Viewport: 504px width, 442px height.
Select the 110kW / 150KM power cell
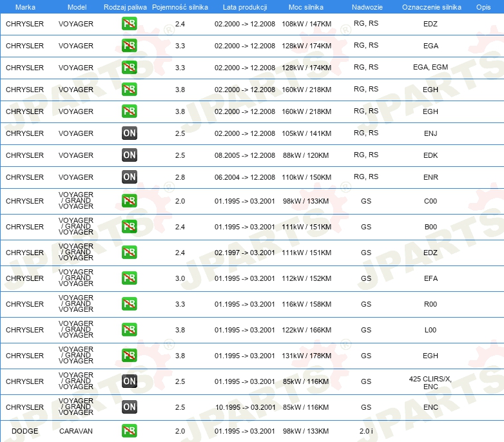point(306,177)
